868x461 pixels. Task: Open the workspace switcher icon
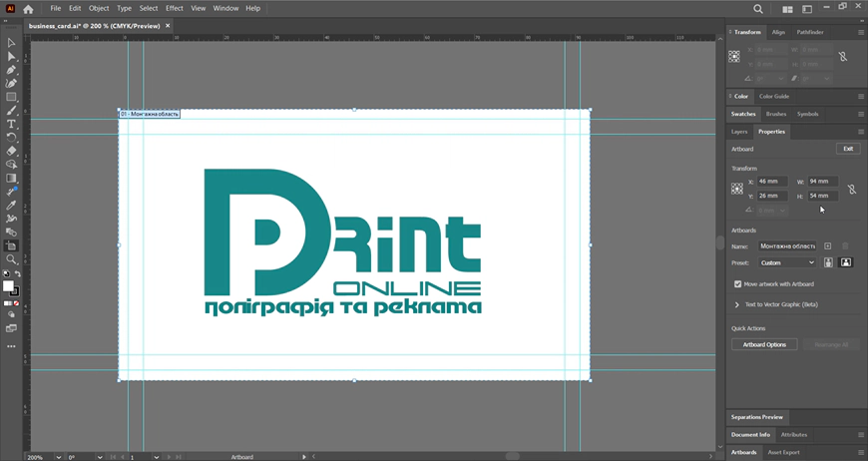(x=807, y=9)
